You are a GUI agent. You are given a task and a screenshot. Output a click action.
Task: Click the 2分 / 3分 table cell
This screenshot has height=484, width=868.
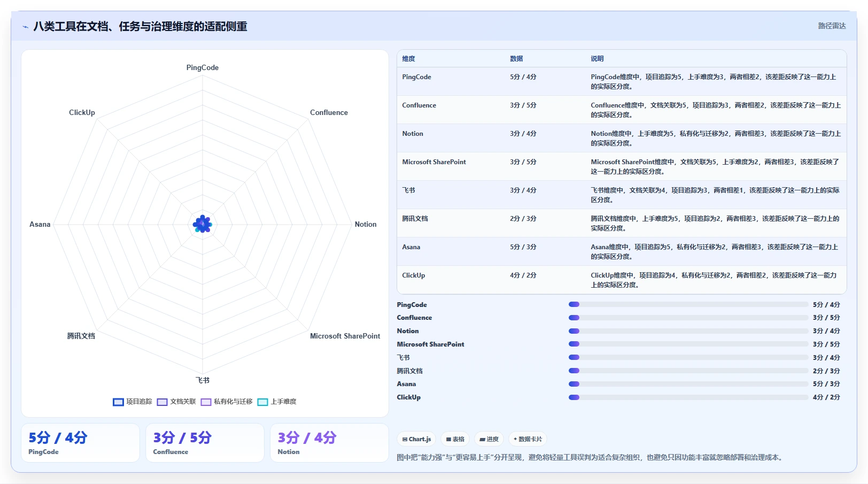[x=523, y=219]
